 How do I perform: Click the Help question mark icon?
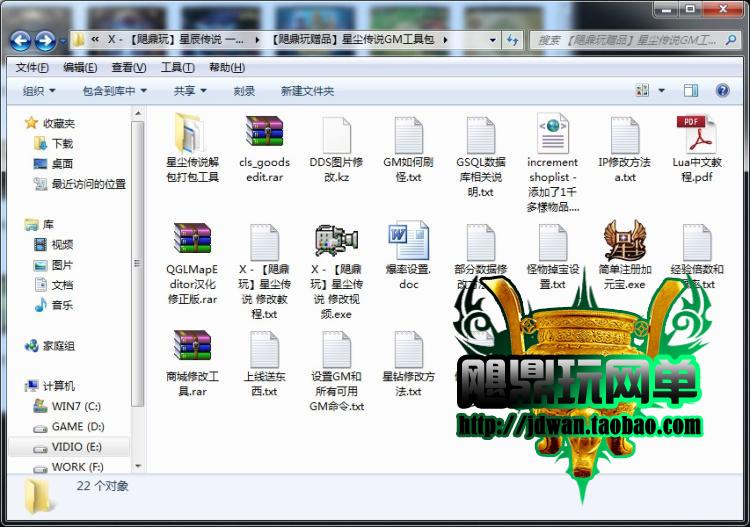pos(722,90)
